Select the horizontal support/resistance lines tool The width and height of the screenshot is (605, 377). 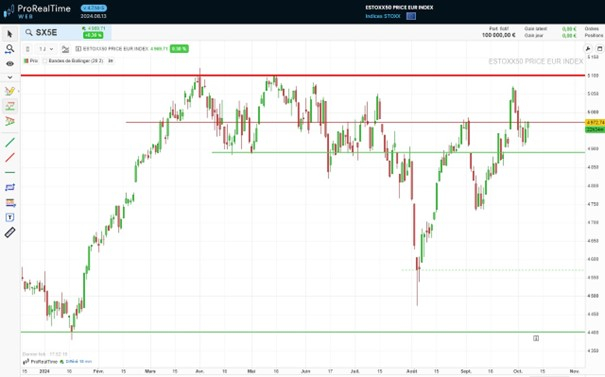pyautogui.click(x=10, y=106)
